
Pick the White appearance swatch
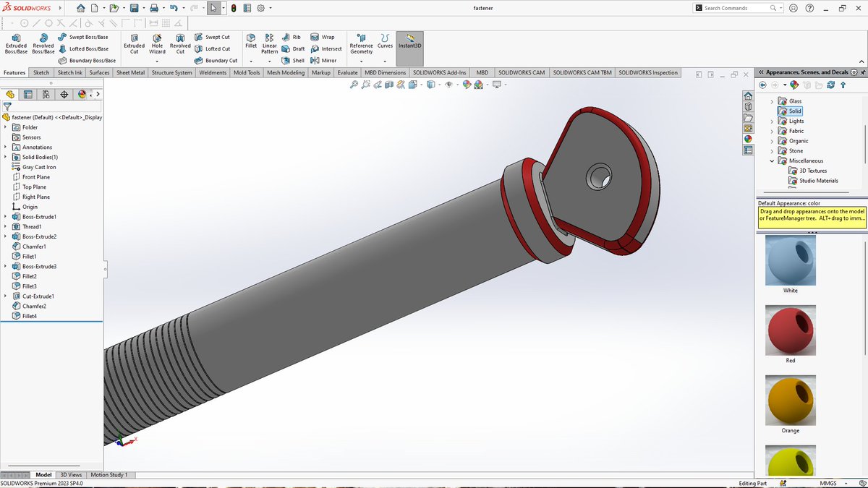click(x=790, y=260)
